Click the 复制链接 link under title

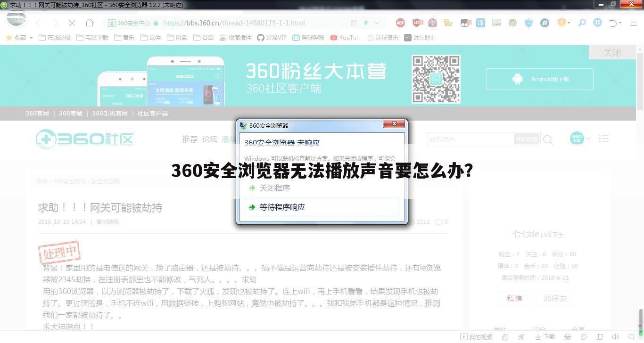(107, 221)
